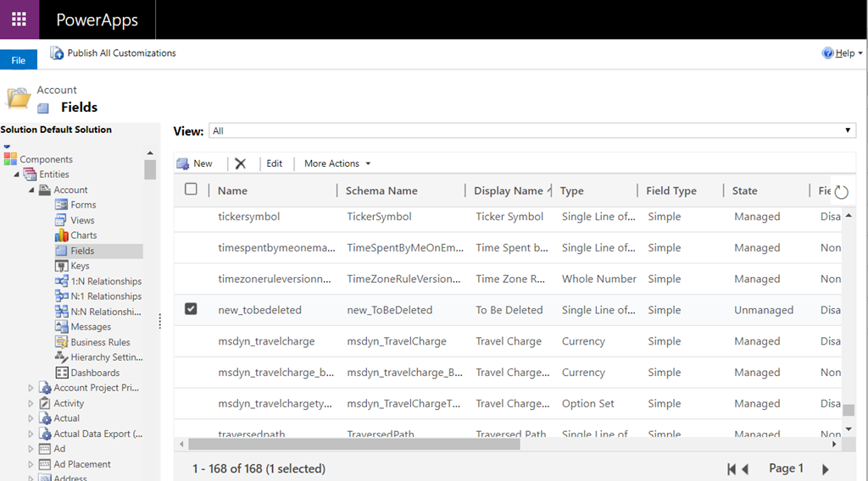Sort by the Schema Name column header
The width and height of the screenshot is (868, 481).
pos(381,191)
